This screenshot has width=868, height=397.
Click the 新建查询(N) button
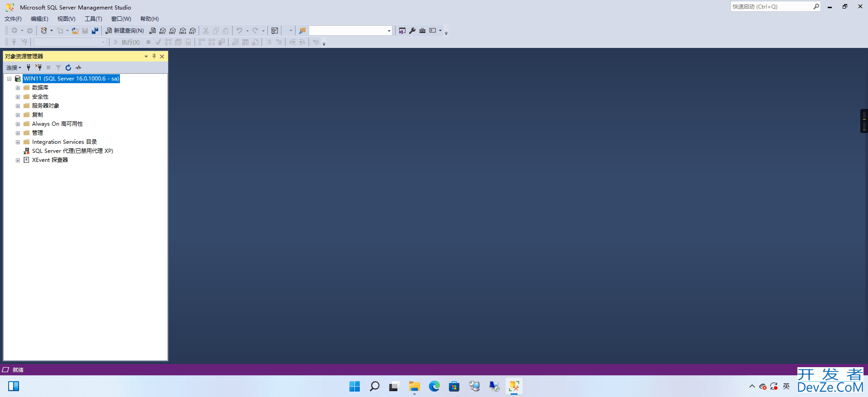(x=125, y=31)
